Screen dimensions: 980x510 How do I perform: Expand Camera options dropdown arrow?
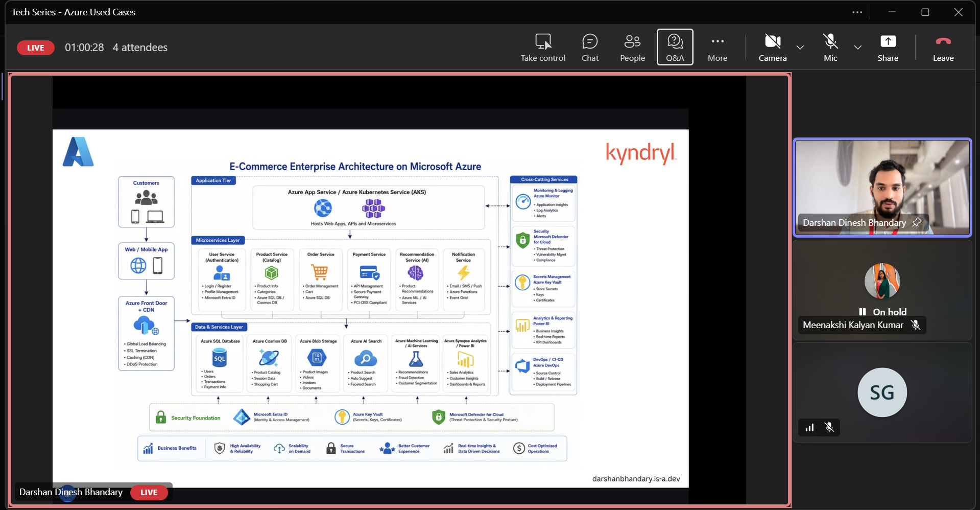pyautogui.click(x=800, y=48)
